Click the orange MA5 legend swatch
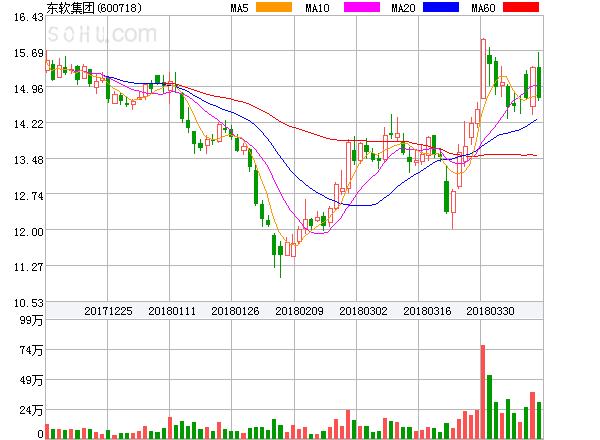The height and width of the screenshot is (440, 600). coord(274,7)
